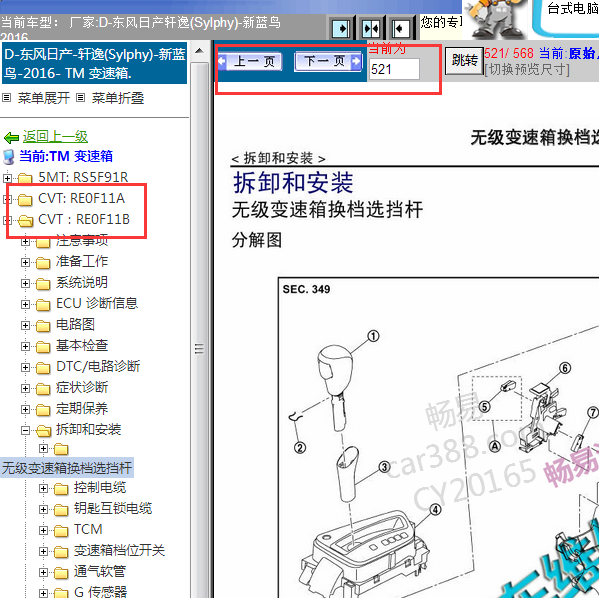This screenshot has width=599, height=598.
Task: Click the 症状诊断 folder icon
Action: click(43, 389)
